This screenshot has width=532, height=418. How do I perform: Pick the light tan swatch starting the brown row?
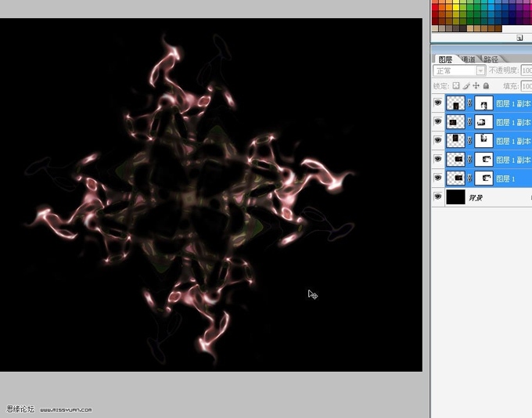[x=435, y=28]
